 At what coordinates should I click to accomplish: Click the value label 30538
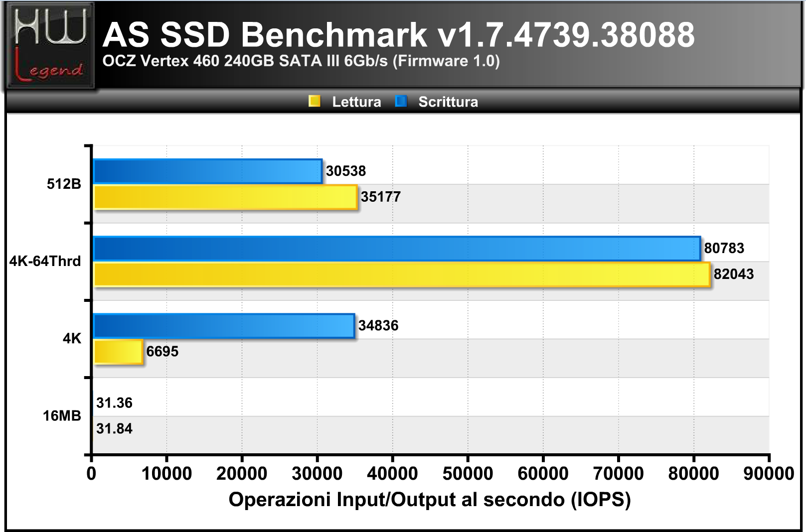point(346,171)
